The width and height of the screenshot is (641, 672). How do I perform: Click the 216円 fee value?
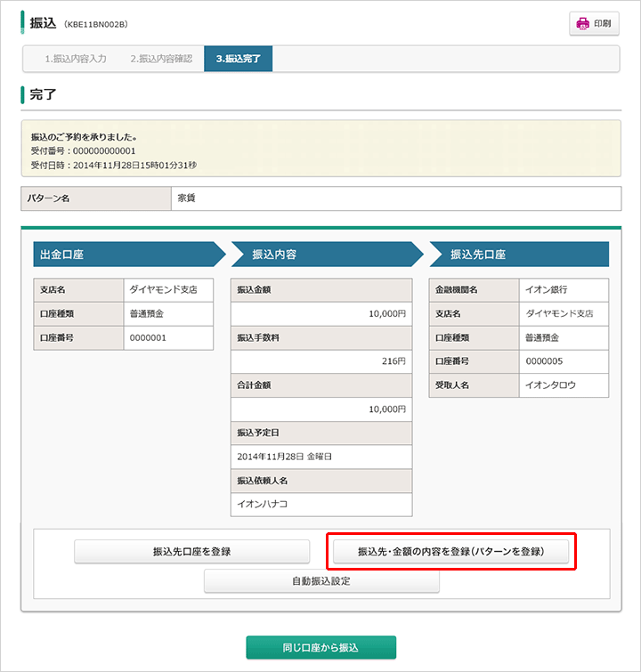coord(394,361)
